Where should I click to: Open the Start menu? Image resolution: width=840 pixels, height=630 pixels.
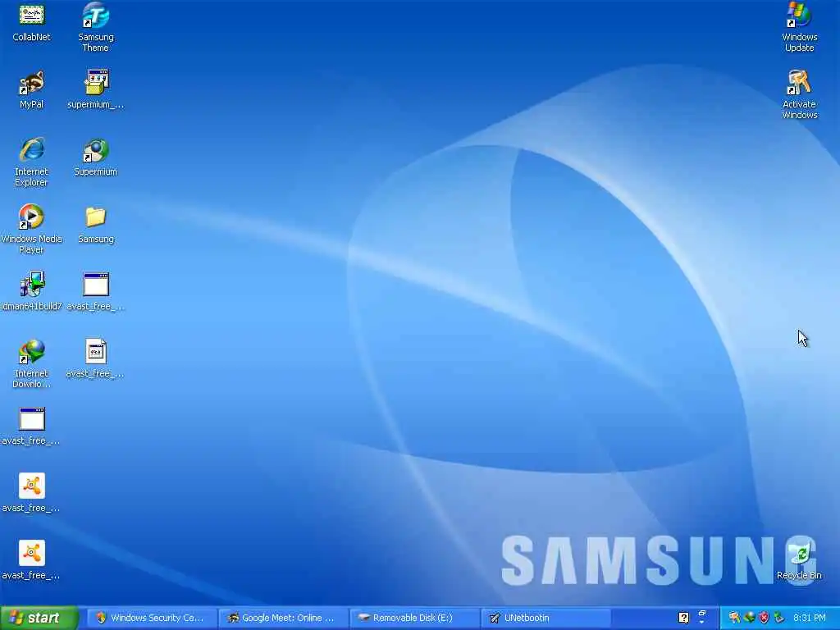coord(39,618)
